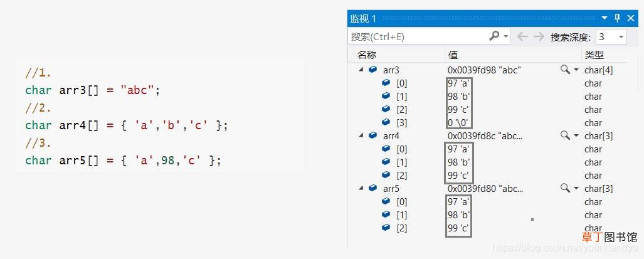Screen dimensions: 644x259
Task: Click the cube icon of arr3 element [3]
Action: pyautogui.click(x=386, y=122)
